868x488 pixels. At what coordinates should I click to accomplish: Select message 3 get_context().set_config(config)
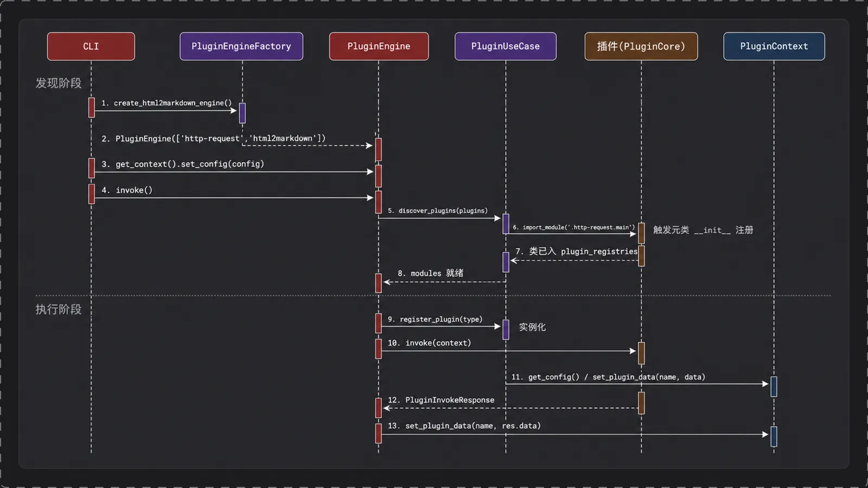pyautogui.click(x=183, y=164)
